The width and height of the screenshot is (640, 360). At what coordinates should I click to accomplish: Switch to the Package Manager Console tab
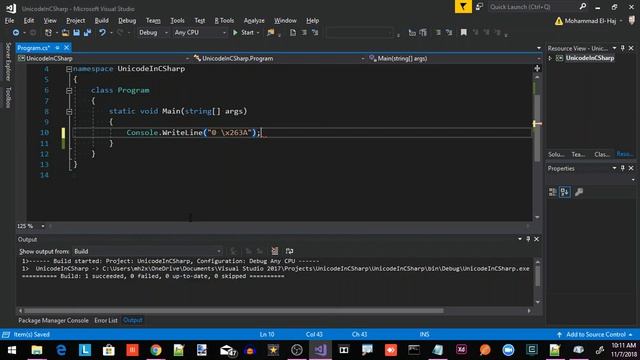point(53,320)
